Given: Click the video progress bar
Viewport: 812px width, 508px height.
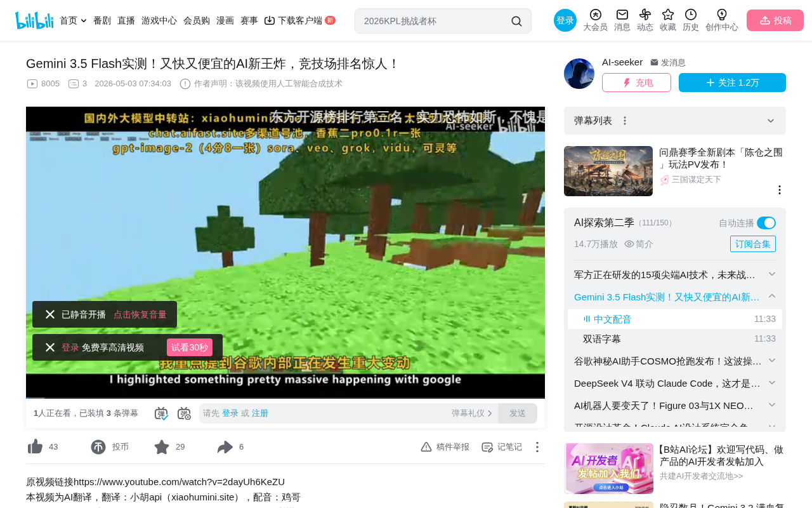Looking at the screenshot, I should point(285,398).
